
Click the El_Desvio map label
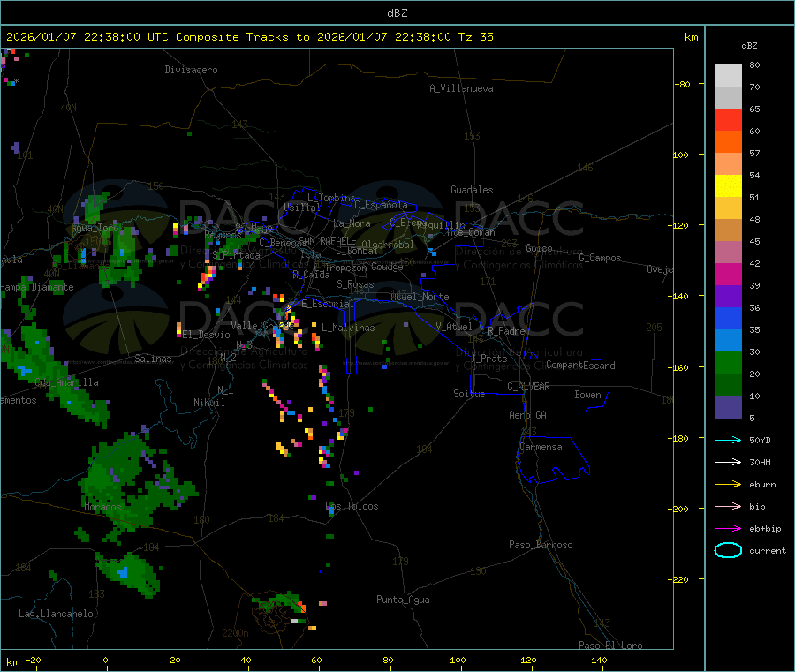(207, 335)
